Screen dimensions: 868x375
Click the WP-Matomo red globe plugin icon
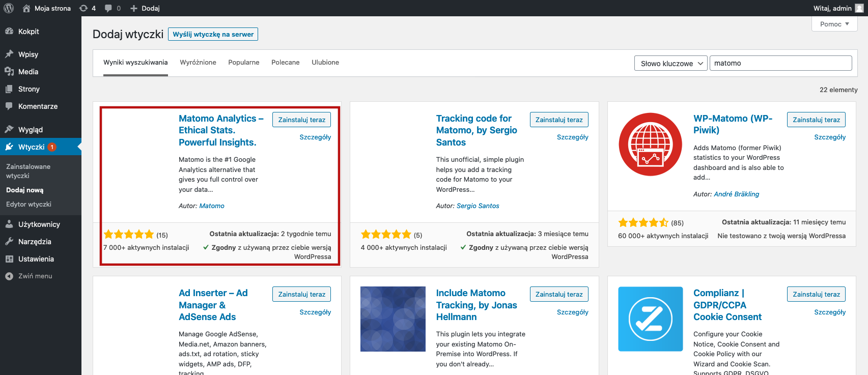coord(650,145)
